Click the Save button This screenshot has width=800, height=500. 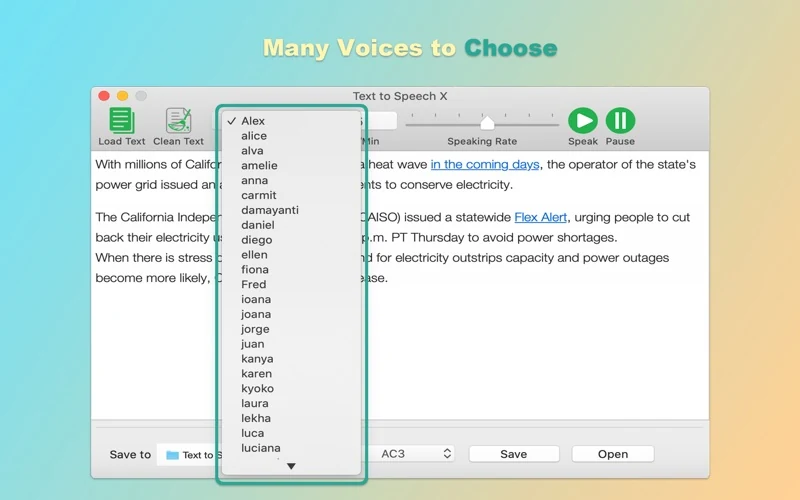[x=514, y=454]
